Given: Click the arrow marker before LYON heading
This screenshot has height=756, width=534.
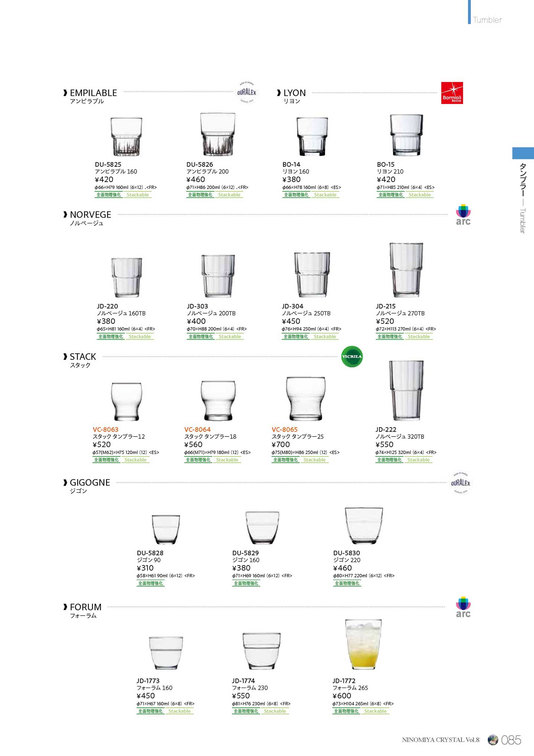Looking at the screenshot, I should pyautogui.click(x=279, y=93).
